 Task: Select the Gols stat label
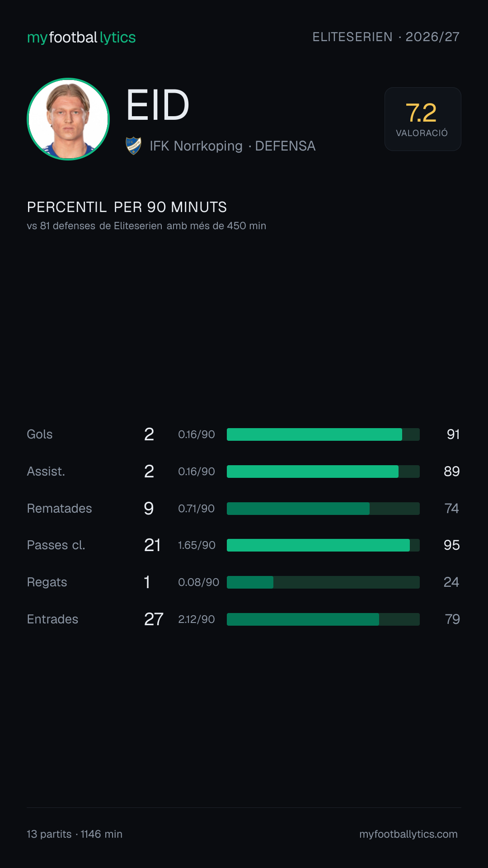40,434
